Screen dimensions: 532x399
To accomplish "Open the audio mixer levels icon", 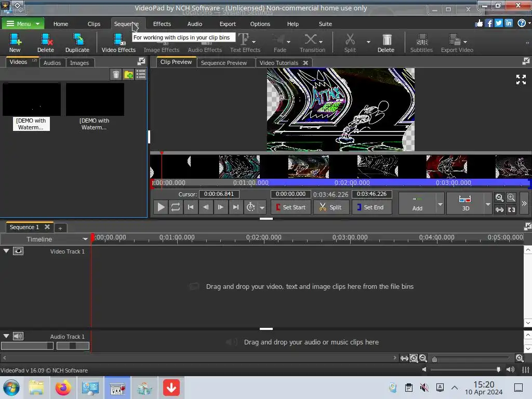I will (x=526, y=369).
